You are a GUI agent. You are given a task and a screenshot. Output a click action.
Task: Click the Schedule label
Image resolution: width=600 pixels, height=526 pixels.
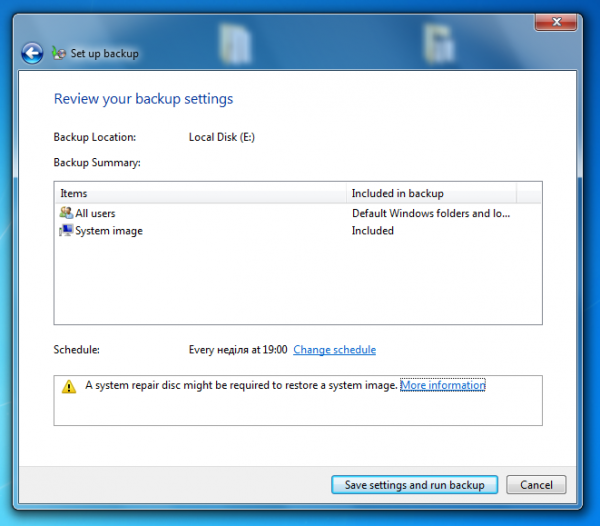pyautogui.click(x=77, y=350)
